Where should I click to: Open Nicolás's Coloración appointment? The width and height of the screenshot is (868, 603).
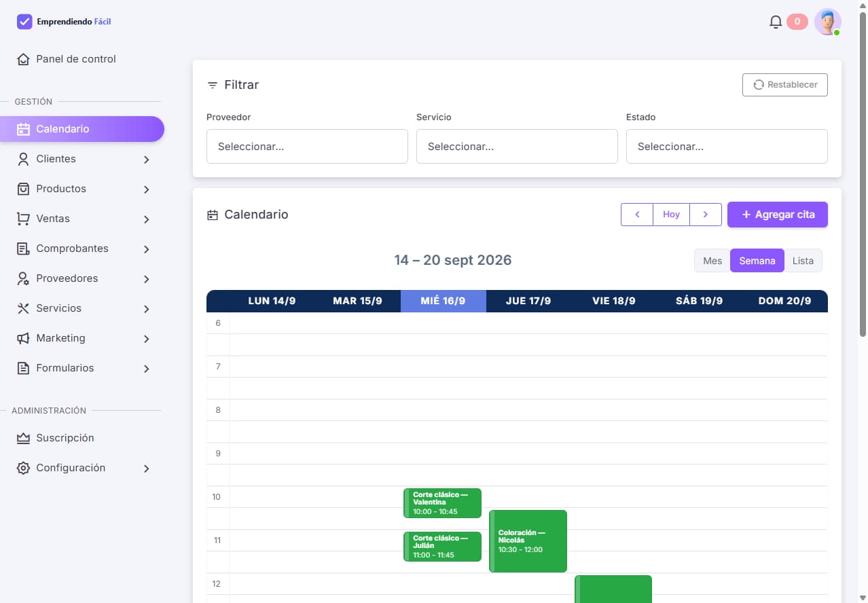528,541
